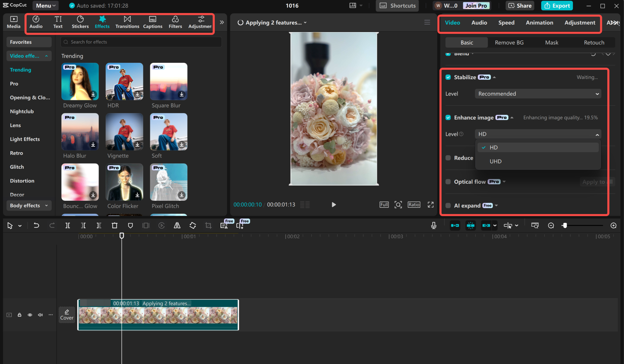624x364 pixels.
Task: Switch to the Retouch tab
Action: pos(594,42)
